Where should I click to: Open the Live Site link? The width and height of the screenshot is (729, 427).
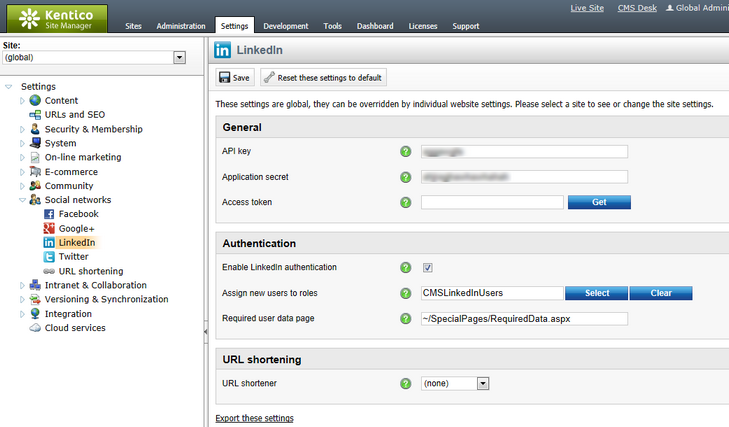click(587, 8)
